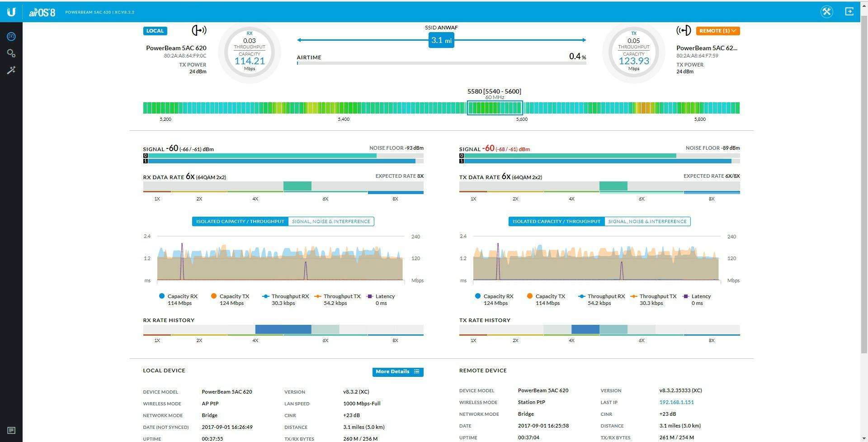Click the local version v8.3.2 (XC) value
Image resolution: width=868 pixels, height=442 pixels.
[356, 392]
